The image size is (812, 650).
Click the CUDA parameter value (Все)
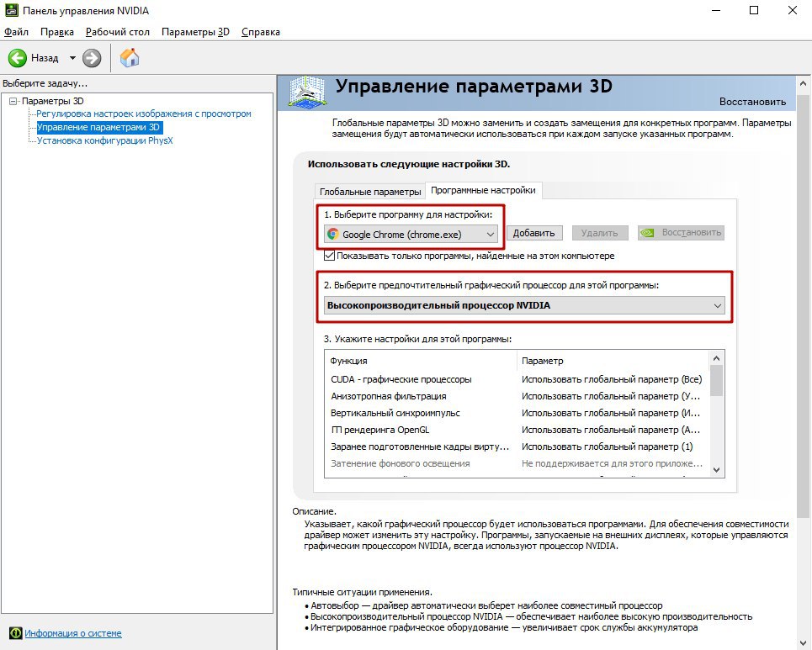pos(612,379)
